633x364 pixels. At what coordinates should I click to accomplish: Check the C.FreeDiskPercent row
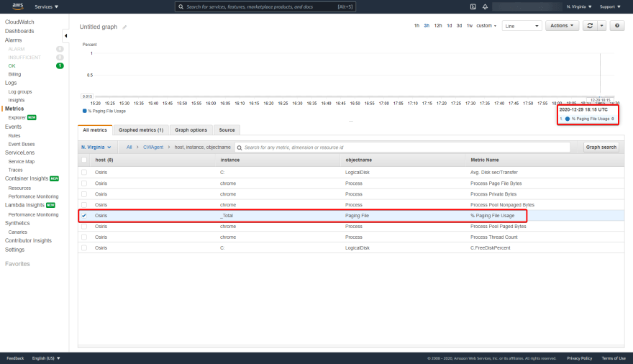(x=84, y=247)
